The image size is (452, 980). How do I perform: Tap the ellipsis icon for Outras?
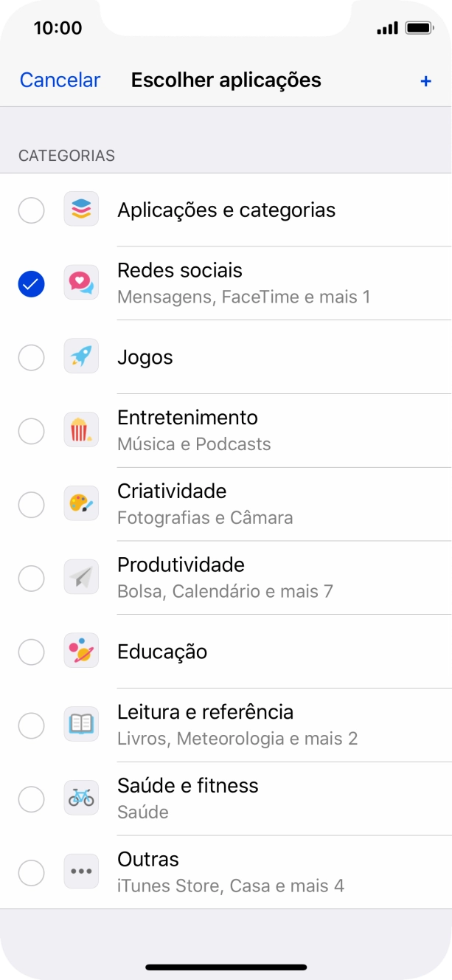pyautogui.click(x=81, y=872)
